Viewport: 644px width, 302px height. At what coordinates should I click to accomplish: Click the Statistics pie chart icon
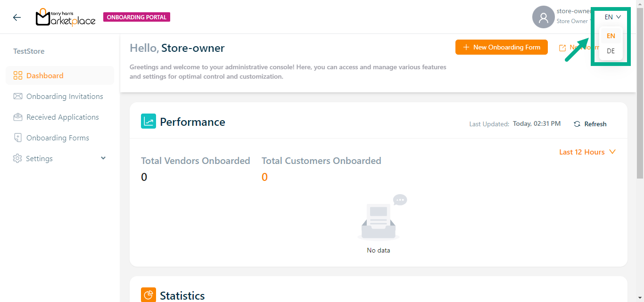point(149,295)
